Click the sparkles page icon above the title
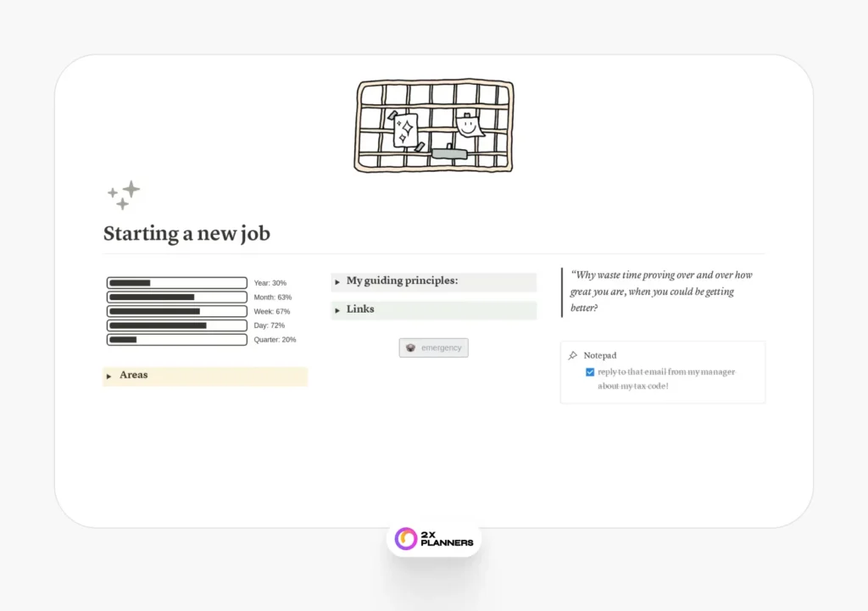 [x=124, y=195]
